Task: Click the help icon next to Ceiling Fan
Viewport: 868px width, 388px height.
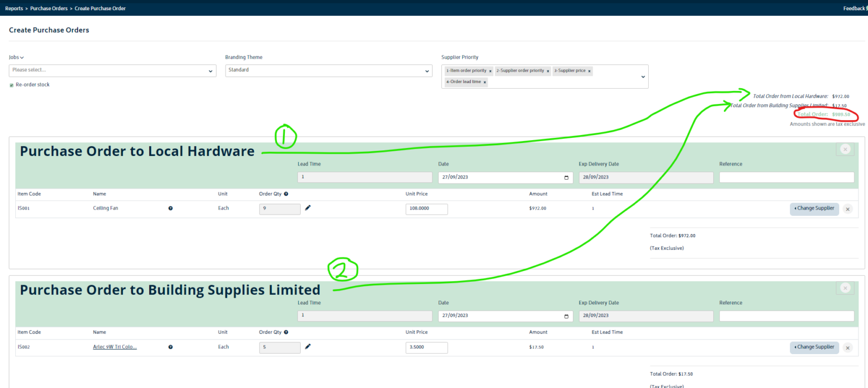Action: point(170,208)
